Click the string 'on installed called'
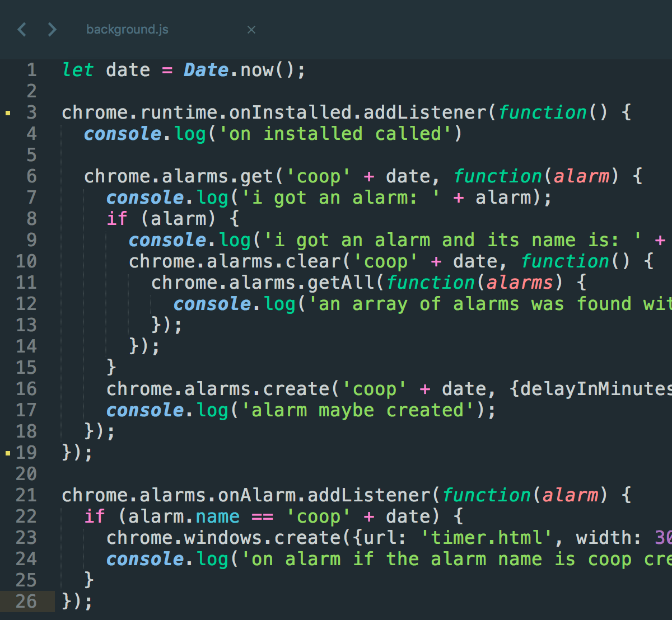The width and height of the screenshot is (672, 620). point(335,134)
